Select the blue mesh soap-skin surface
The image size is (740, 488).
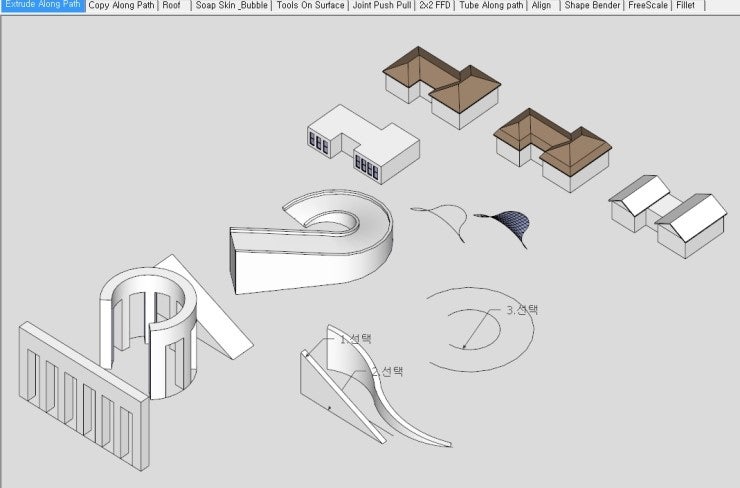[510, 225]
